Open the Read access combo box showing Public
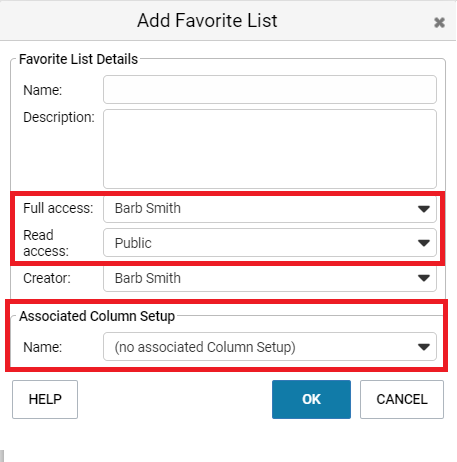Viewport: 457px width, 462px height. point(270,243)
